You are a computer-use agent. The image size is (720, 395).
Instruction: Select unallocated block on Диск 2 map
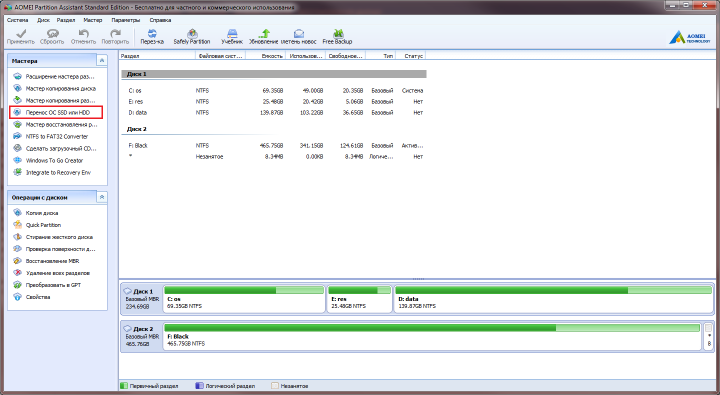pos(709,337)
